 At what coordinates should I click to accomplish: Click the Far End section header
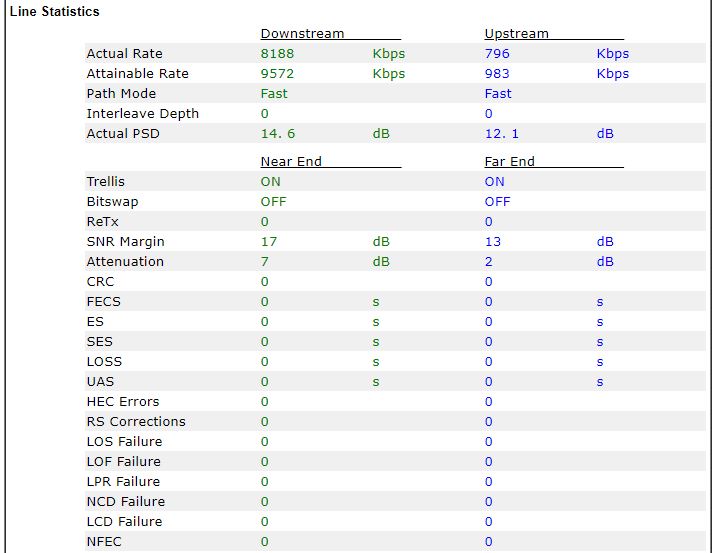click(x=509, y=161)
